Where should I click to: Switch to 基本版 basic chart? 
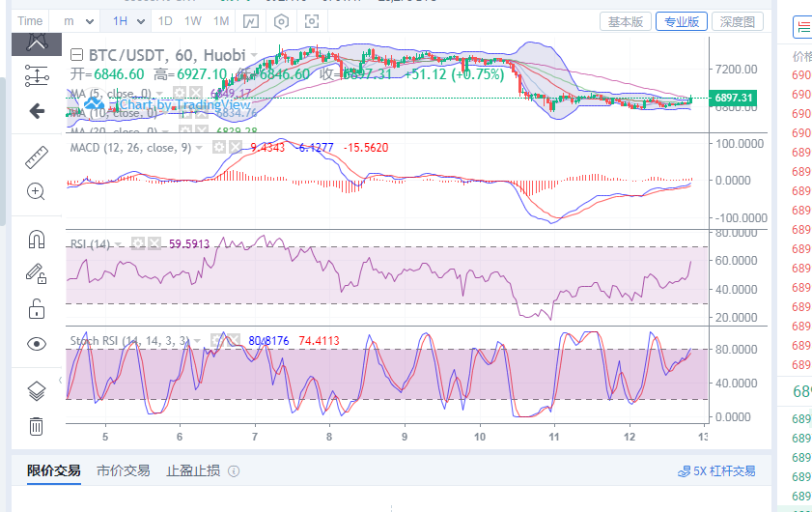pyautogui.click(x=625, y=22)
